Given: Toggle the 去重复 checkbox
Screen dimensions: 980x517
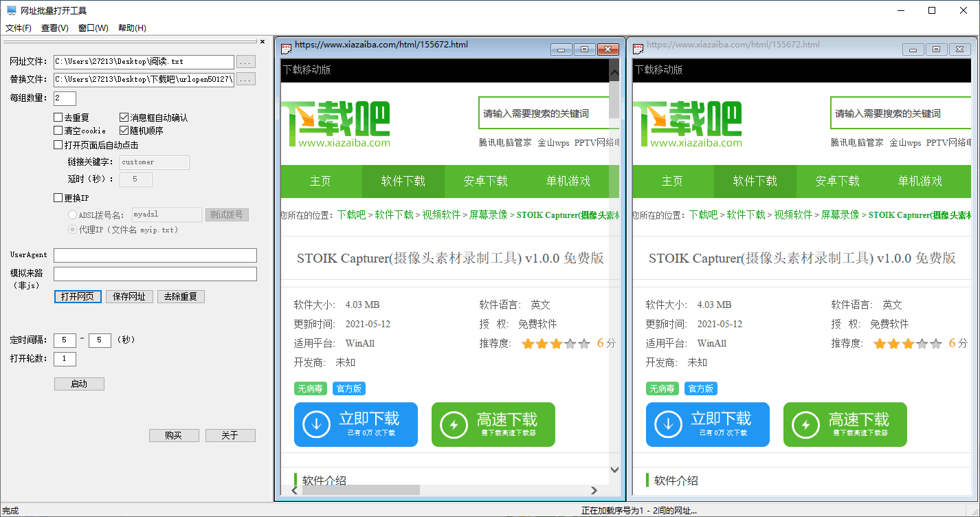Looking at the screenshot, I should click(58, 118).
